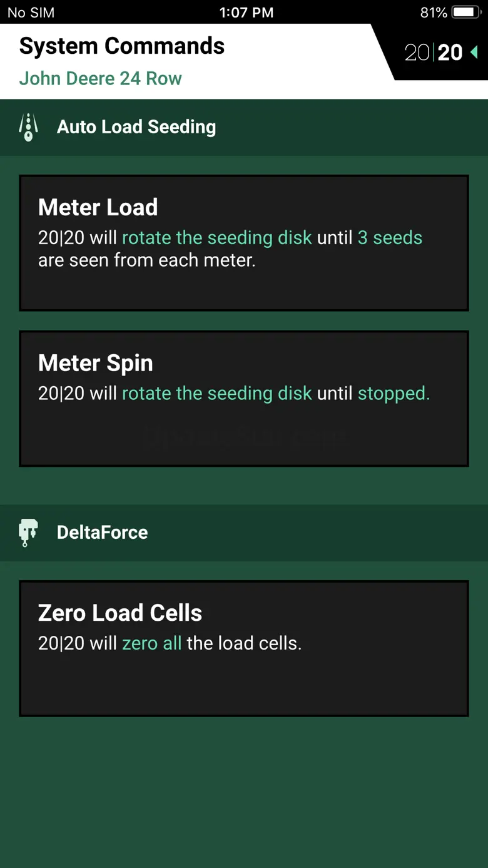Tap the 81% battery percentage

tap(434, 13)
